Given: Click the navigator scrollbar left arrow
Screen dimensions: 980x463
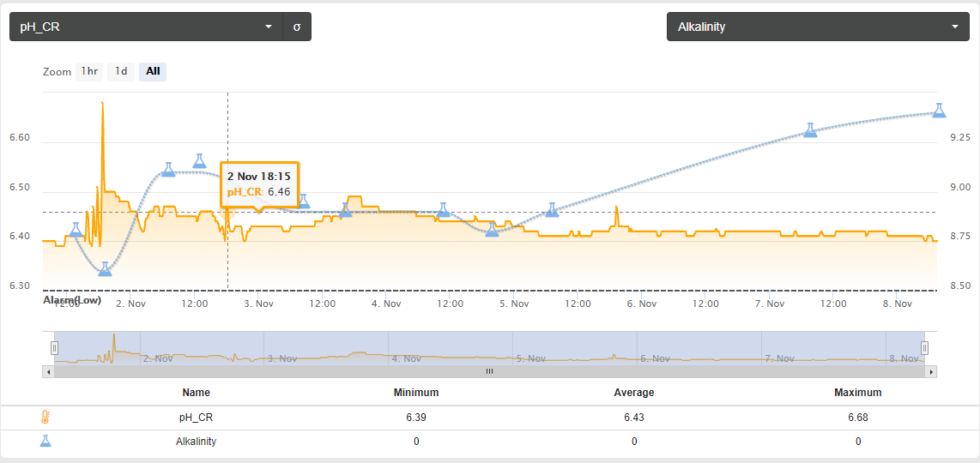Looking at the screenshot, I should point(47,371).
